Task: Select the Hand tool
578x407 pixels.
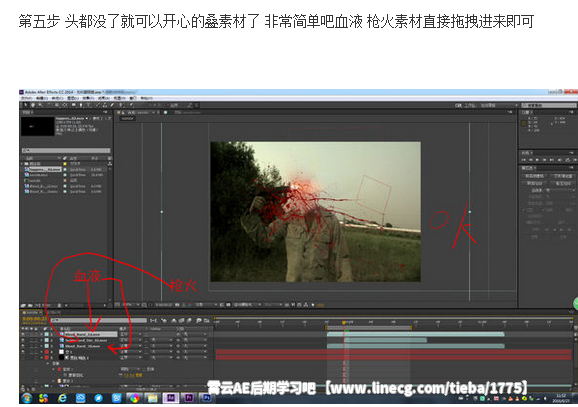Action: 33,105
